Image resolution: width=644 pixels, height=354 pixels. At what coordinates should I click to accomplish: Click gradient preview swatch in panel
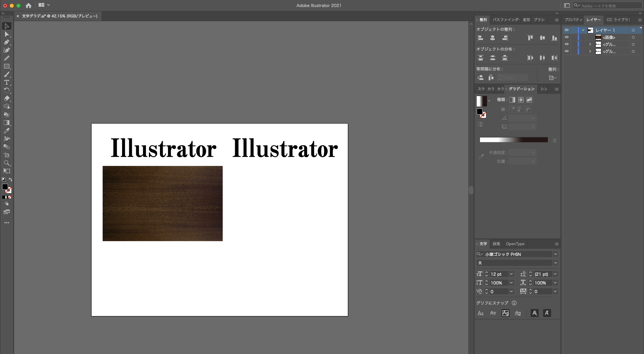tap(482, 101)
